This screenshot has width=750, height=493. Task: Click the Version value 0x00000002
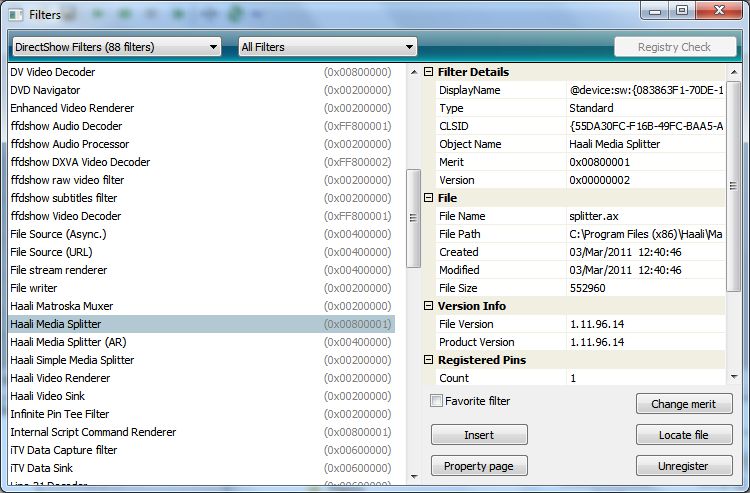646,180
